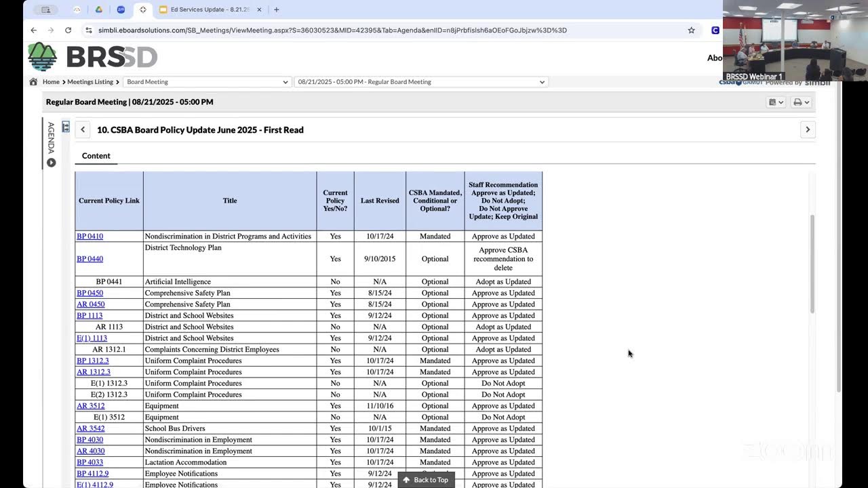Screen dimensions: 868x488
Task: Select the currently active Simbli browser tab
Action: (x=142, y=9)
